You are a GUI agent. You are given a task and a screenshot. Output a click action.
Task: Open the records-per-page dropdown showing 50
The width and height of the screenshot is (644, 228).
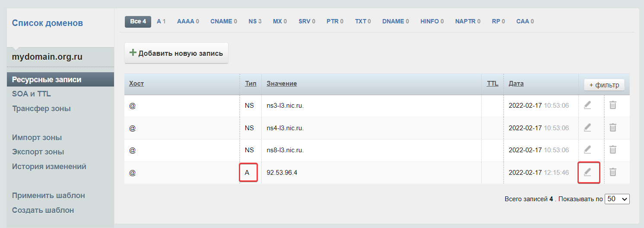coord(617,199)
